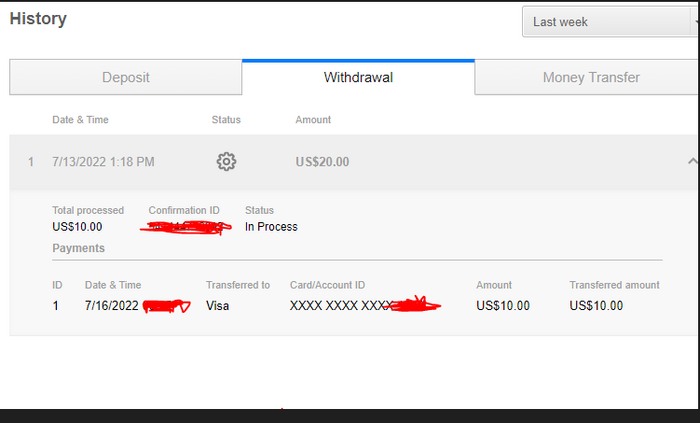Open the Last week period dropdown
Image resolution: width=700 pixels, height=423 pixels.
pyautogui.click(x=611, y=21)
